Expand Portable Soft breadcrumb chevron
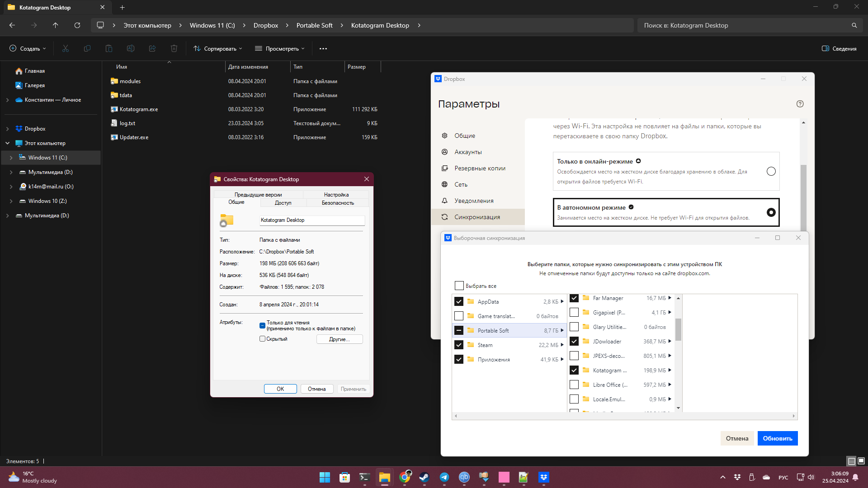The height and width of the screenshot is (488, 868). click(x=342, y=25)
